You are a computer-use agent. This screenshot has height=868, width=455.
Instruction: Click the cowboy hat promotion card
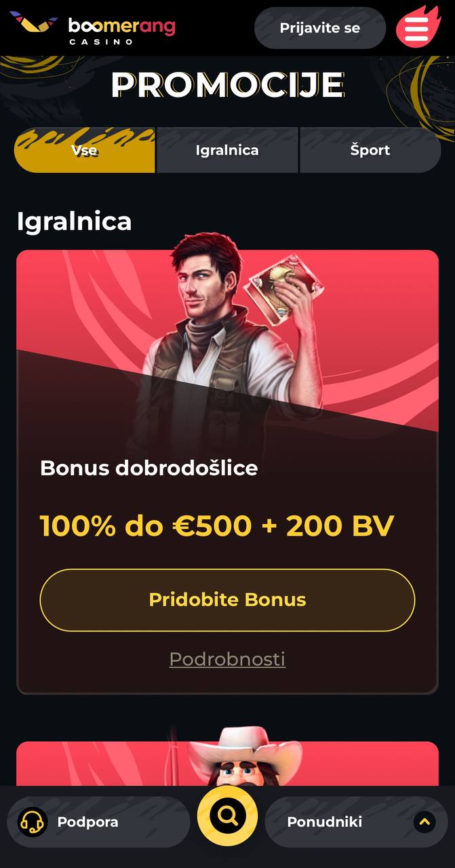pos(227,763)
